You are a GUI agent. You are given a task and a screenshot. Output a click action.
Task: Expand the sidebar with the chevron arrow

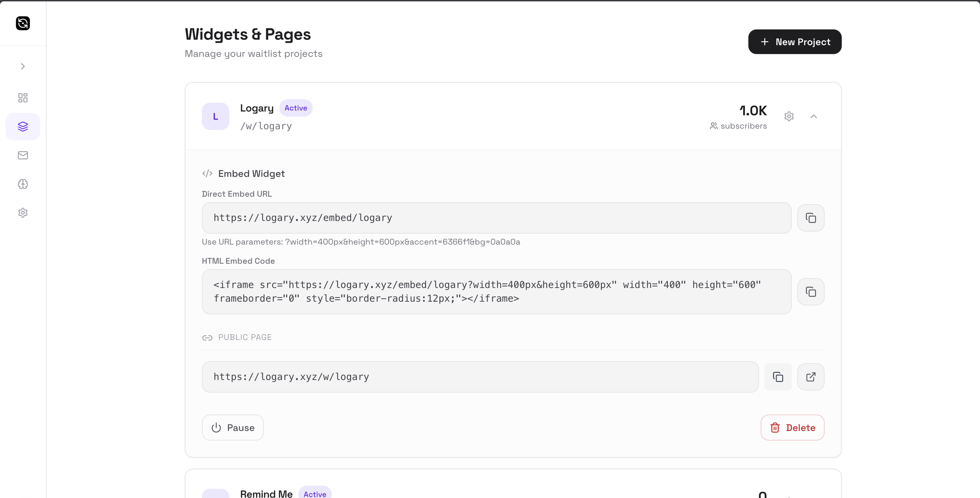pyautogui.click(x=23, y=67)
